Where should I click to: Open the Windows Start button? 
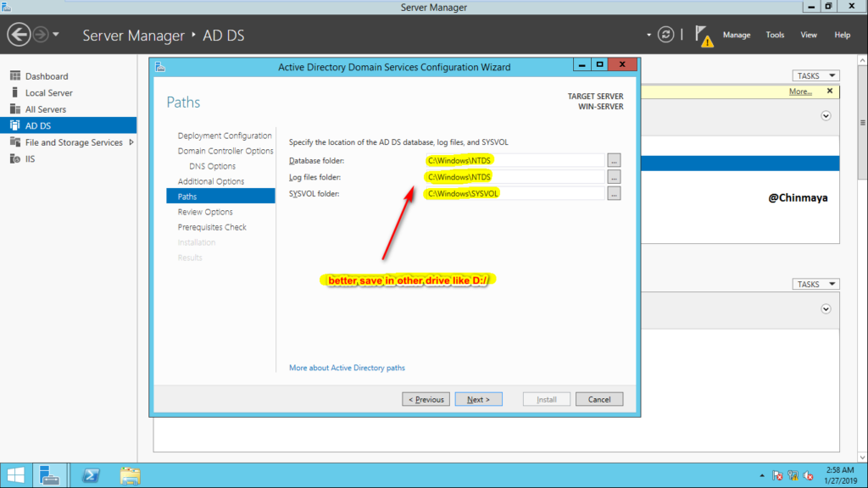click(x=15, y=475)
